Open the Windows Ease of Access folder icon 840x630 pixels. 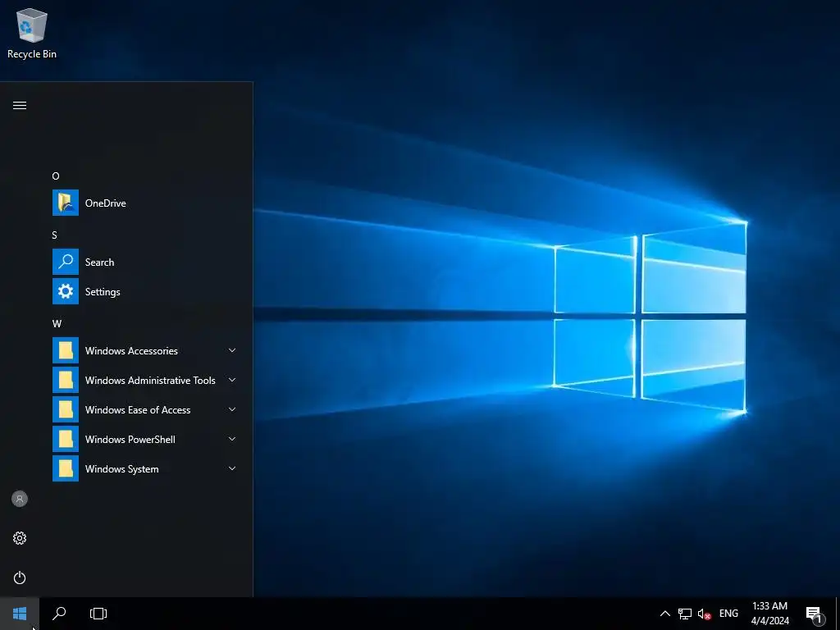coord(66,409)
